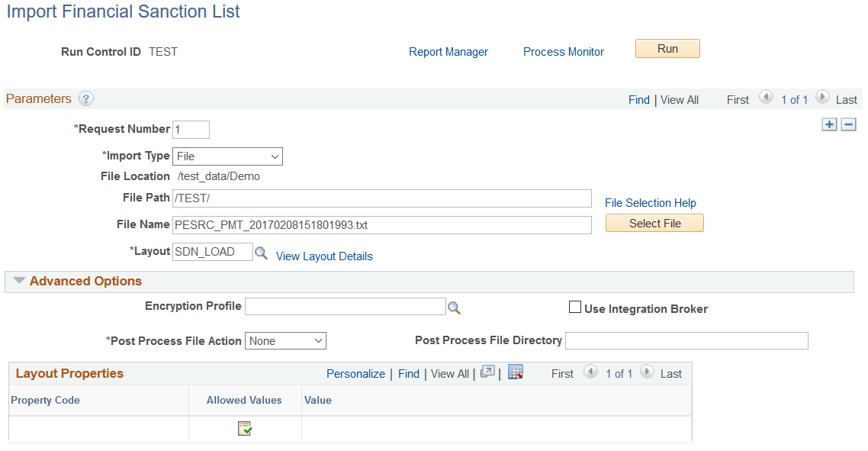This screenshot has width=868, height=451.
Task: Click the next-page arrow beside 1 of 1
Action: pyautogui.click(x=822, y=97)
